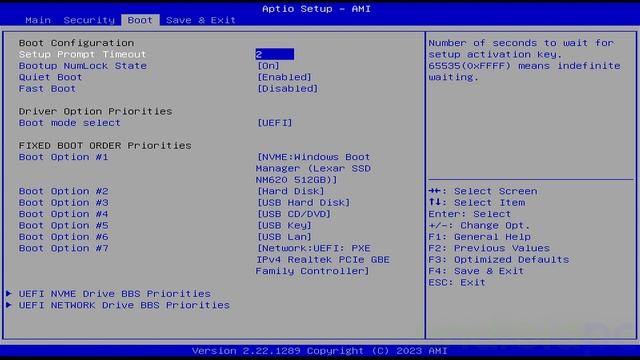Viewport: 640px width, 360px height.
Task: Open Boot Option #2 [Hard Disk] value
Action: [x=291, y=191]
